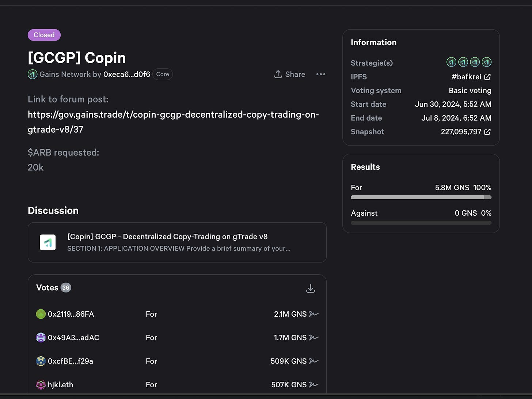This screenshot has height=399, width=532.
Task: Click the fourth Strategie(s) icon
Action: point(487,63)
